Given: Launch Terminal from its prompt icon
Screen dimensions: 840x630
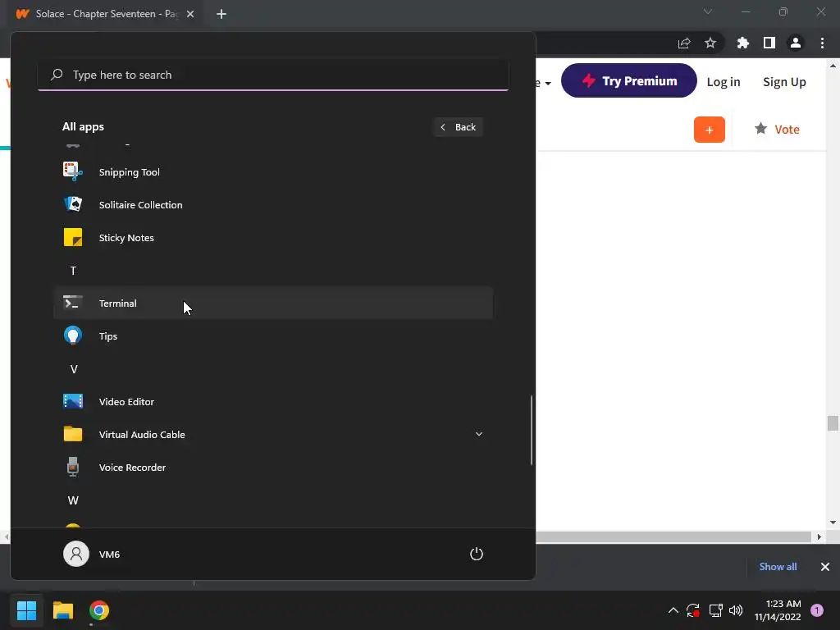Looking at the screenshot, I should pos(73,304).
